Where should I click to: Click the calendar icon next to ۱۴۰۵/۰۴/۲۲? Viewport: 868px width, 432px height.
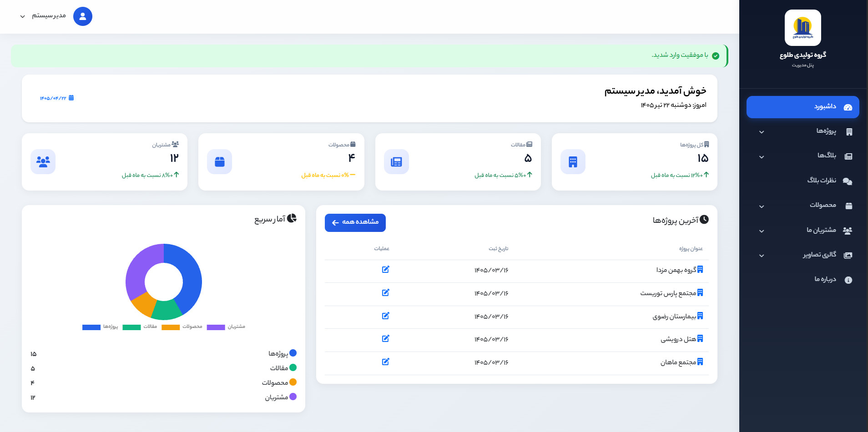coord(71,98)
